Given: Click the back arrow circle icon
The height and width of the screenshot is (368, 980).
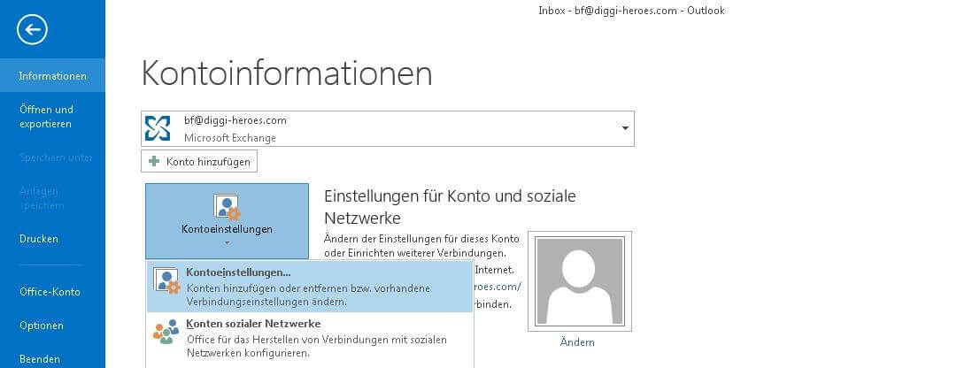Looking at the screenshot, I should point(32,30).
